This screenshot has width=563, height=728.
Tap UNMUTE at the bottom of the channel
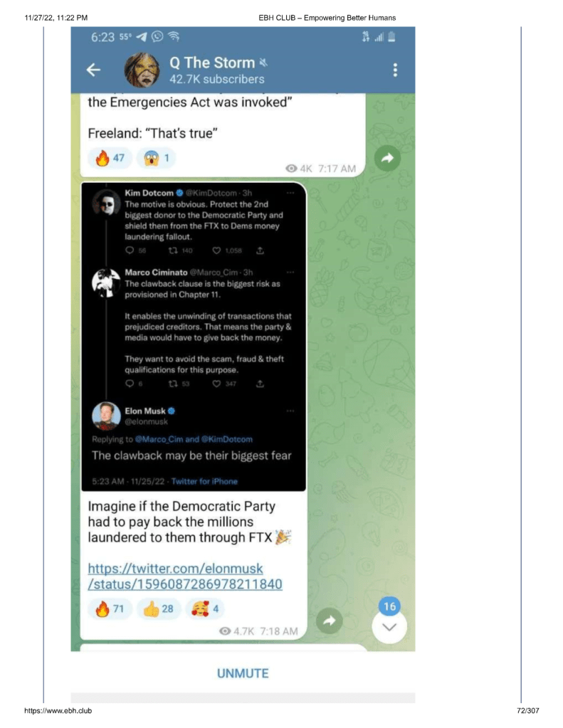point(243,673)
